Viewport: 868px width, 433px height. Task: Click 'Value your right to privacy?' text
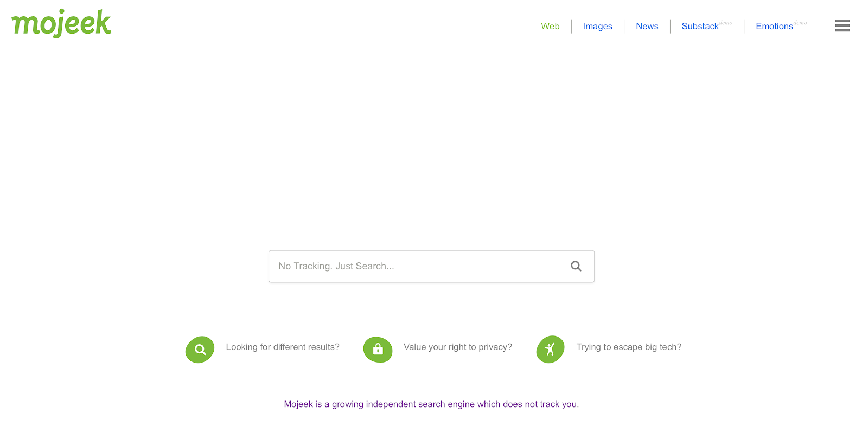click(x=458, y=347)
